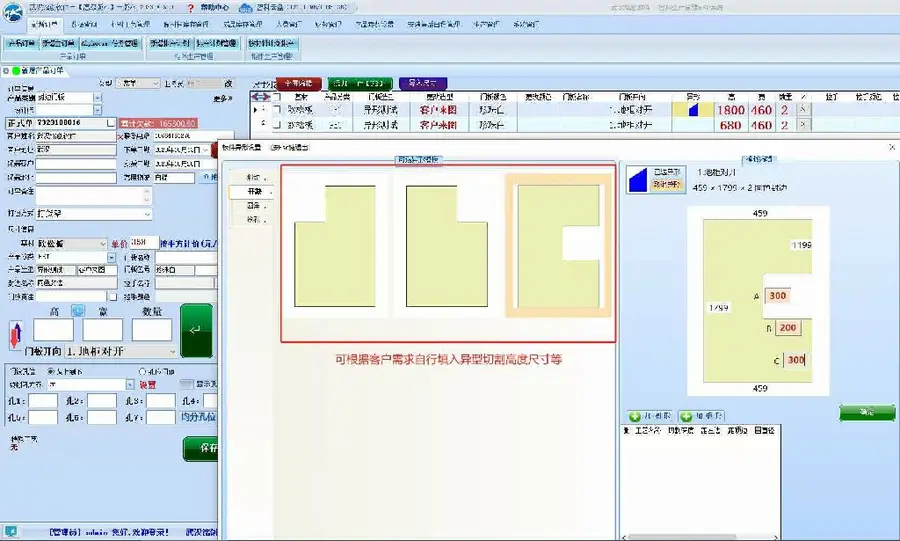900x541 pixels.
Task: Click the first green plus add-process icon
Action: (635, 416)
